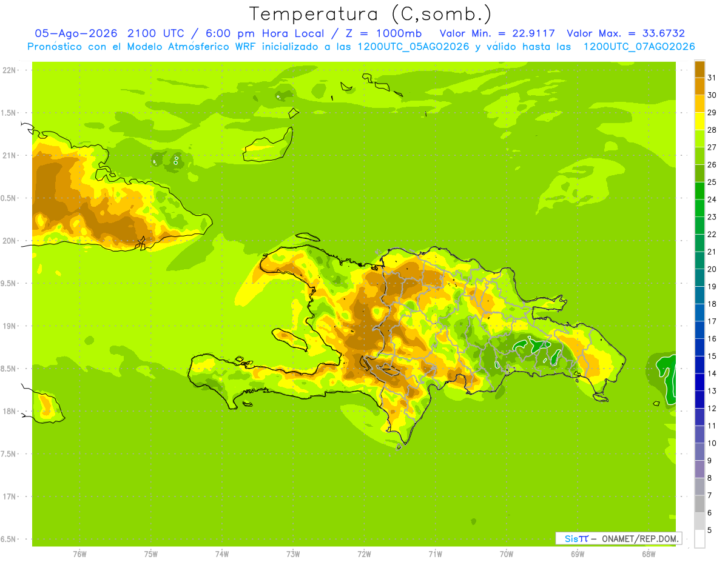The height and width of the screenshot is (562, 728).
Task: Click the "72W" longitude axis label
Action: pyautogui.click(x=364, y=554)
